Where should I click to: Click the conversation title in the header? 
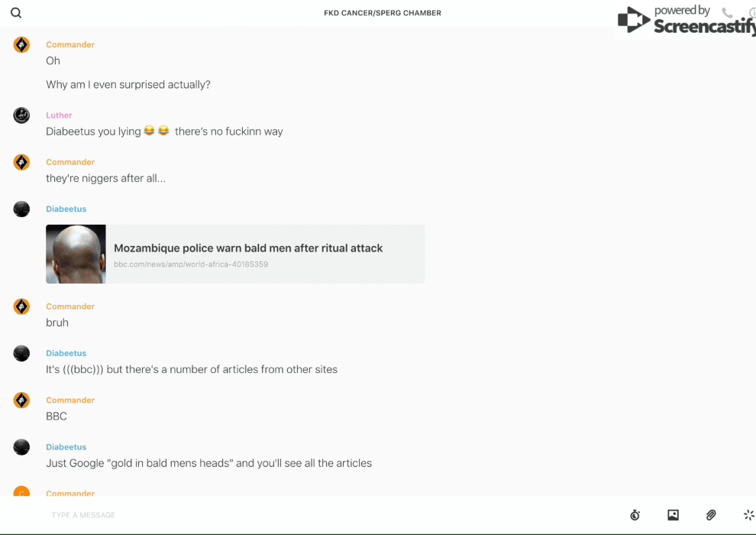click(383, 13)
